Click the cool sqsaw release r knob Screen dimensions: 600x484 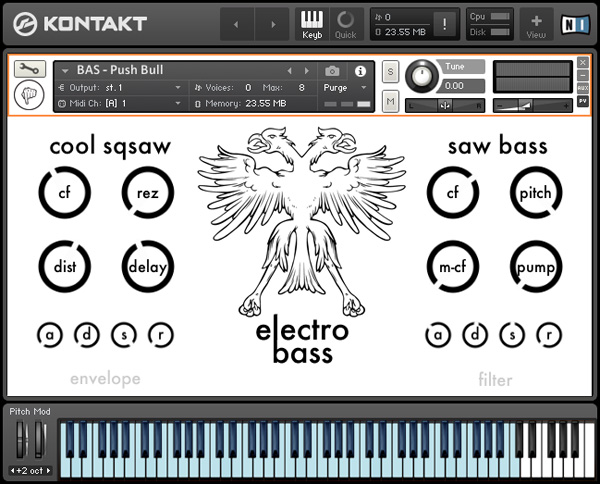click(x=161, y=335)
